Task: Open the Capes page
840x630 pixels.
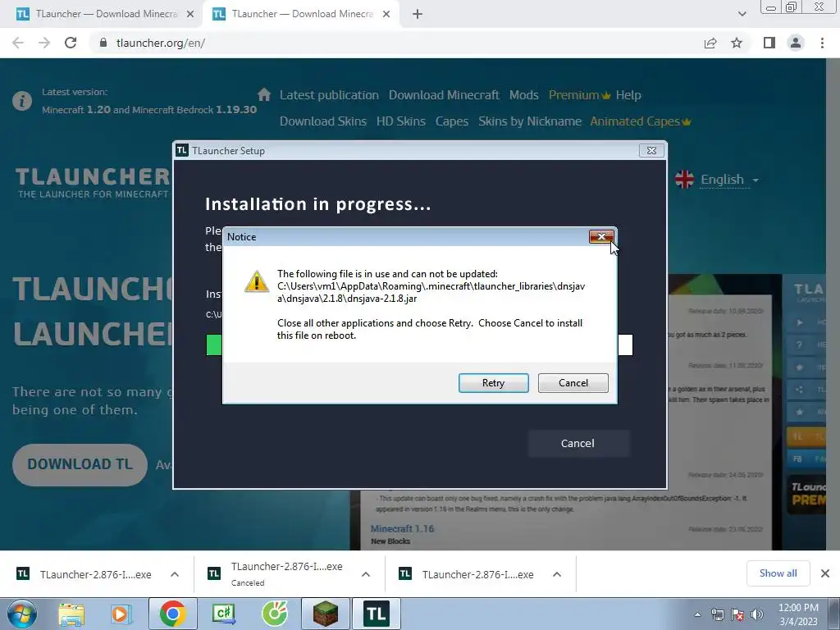Action: click(452, 121)
